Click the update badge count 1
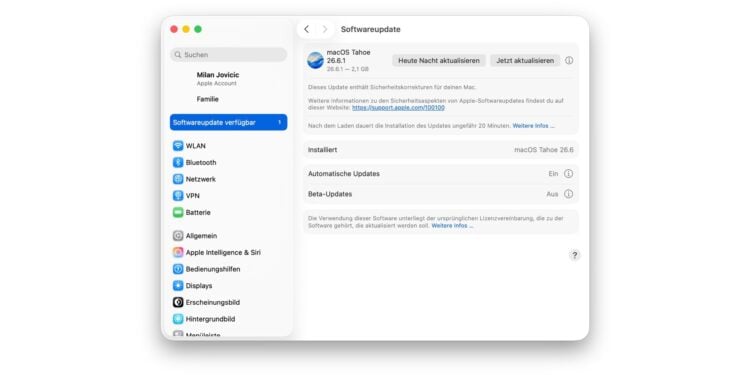Image resolution: width=750 pixels, height=375 pixels. point(279,122)
